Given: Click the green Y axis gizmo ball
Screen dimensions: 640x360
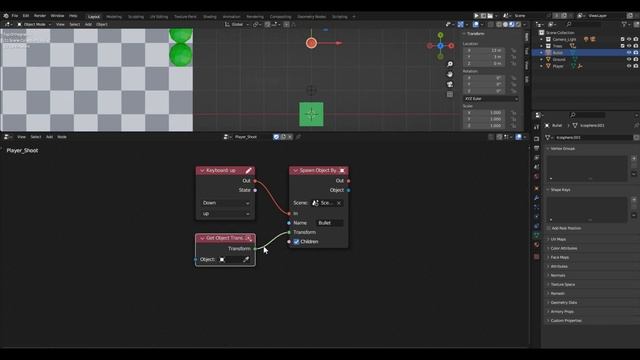Looking at the screenshot, I should point(440,35).
